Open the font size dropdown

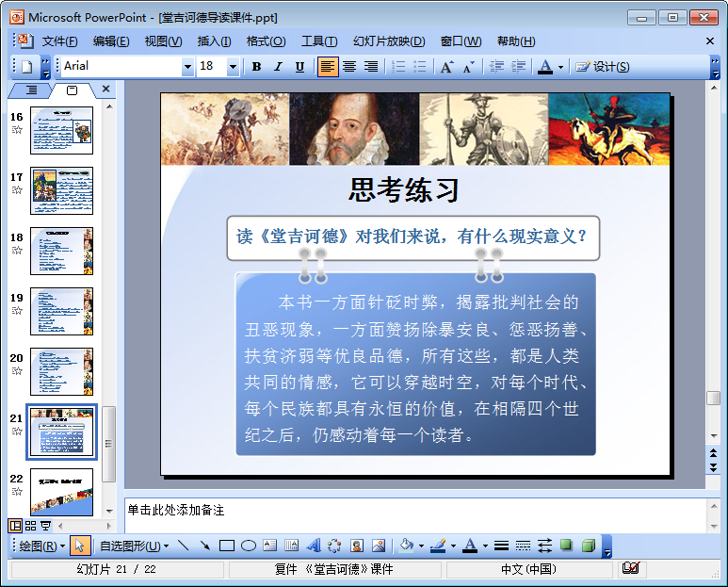pyautogui.click(x=233, y=67)
